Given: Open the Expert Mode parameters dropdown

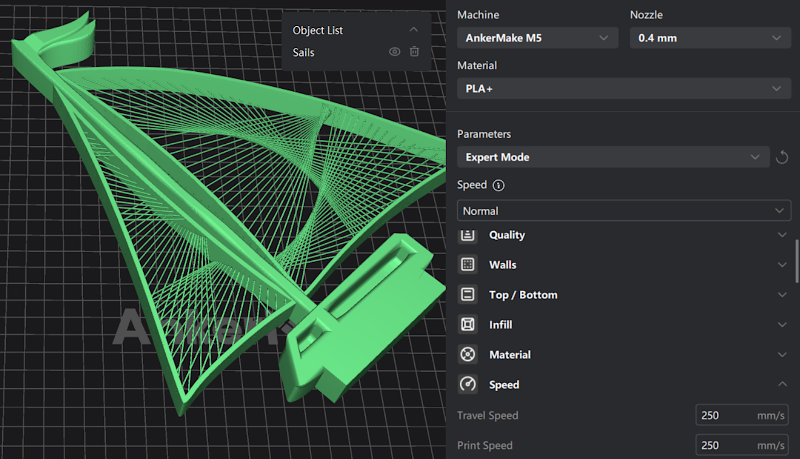Looking at the screenshot, I should click(x=613, y=157).
